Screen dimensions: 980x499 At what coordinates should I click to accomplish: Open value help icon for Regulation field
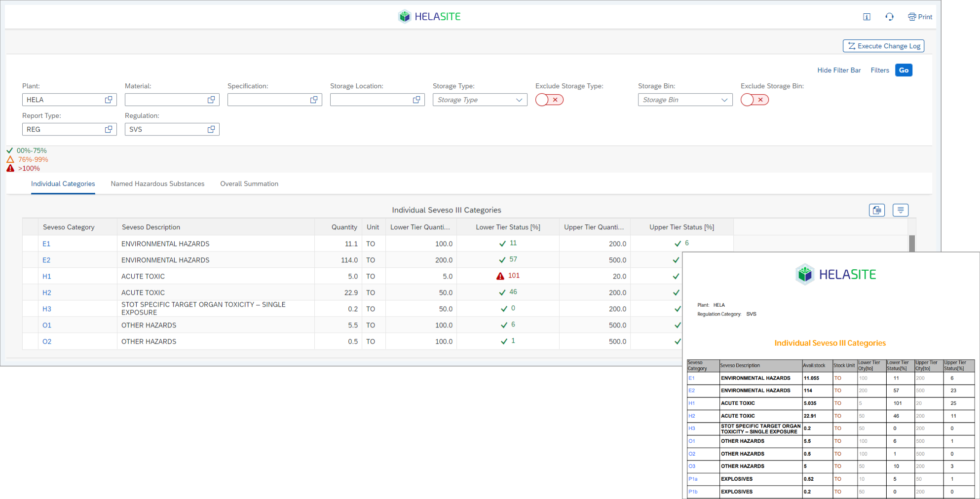tap(211, 129)
